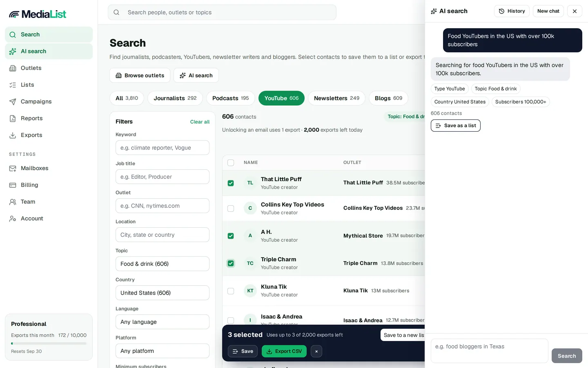Click the monthly exports usage bar
Image resolution: width=588 pixels, height=368 pixels.
pyautogui.click(x=49, y=343)
